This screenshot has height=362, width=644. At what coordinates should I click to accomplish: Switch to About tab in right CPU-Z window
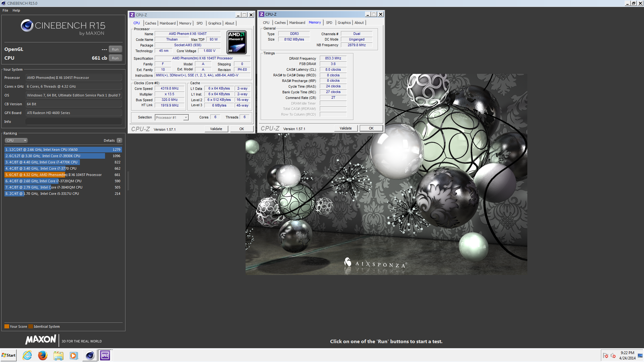point(359,23)
